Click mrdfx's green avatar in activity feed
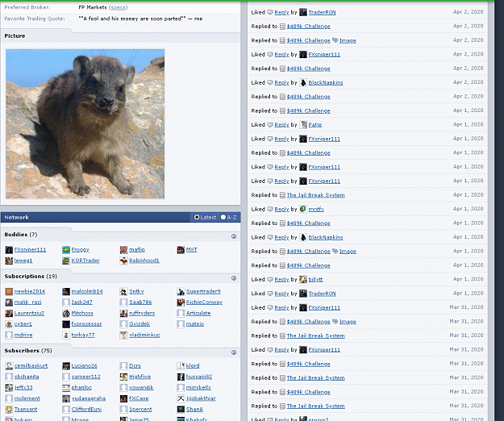Viewport: 504px width, 421px height. pos(303,209)
